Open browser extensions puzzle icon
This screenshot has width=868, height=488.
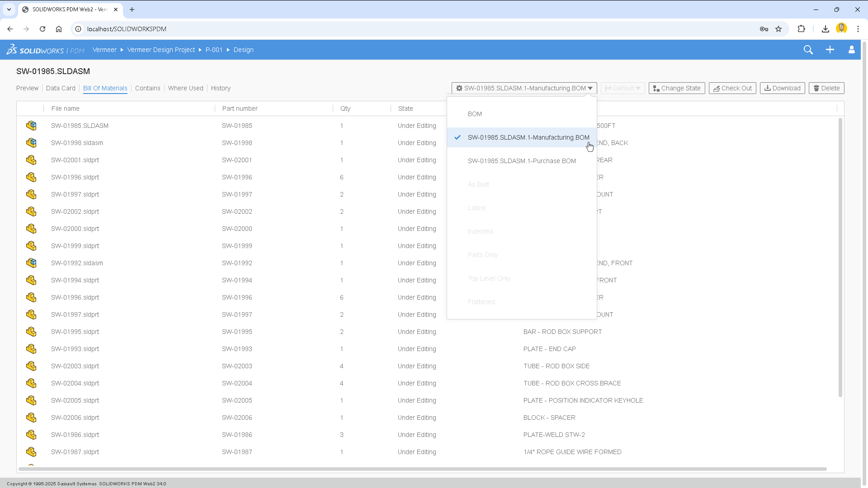(801, 29)
